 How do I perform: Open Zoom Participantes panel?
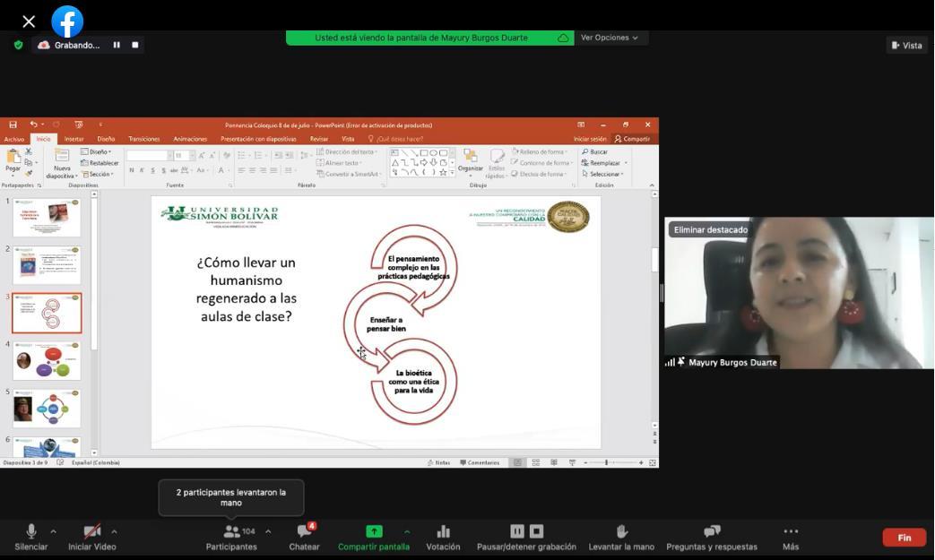pyautogui.click(x=231, y=538)
